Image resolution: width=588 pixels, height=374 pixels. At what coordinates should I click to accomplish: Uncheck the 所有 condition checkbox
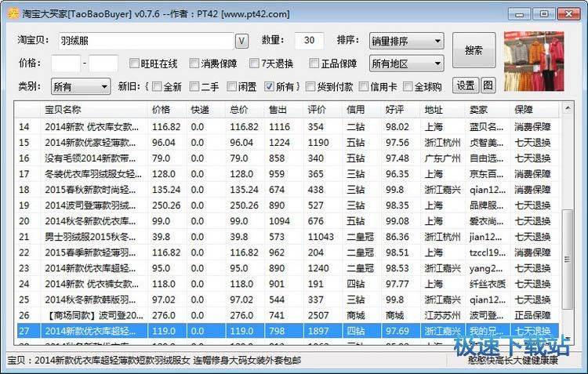(x=270, y=86)
